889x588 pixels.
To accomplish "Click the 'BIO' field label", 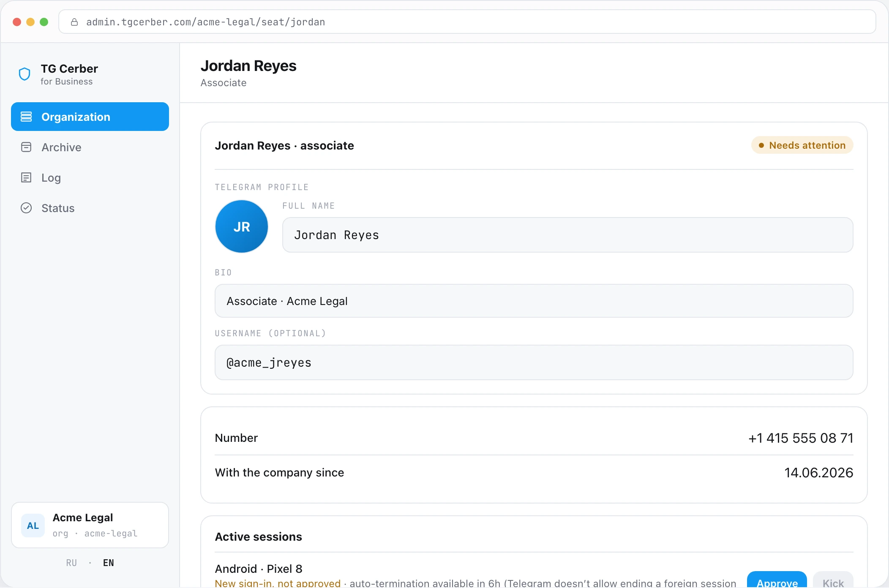I will coord(223,272).
